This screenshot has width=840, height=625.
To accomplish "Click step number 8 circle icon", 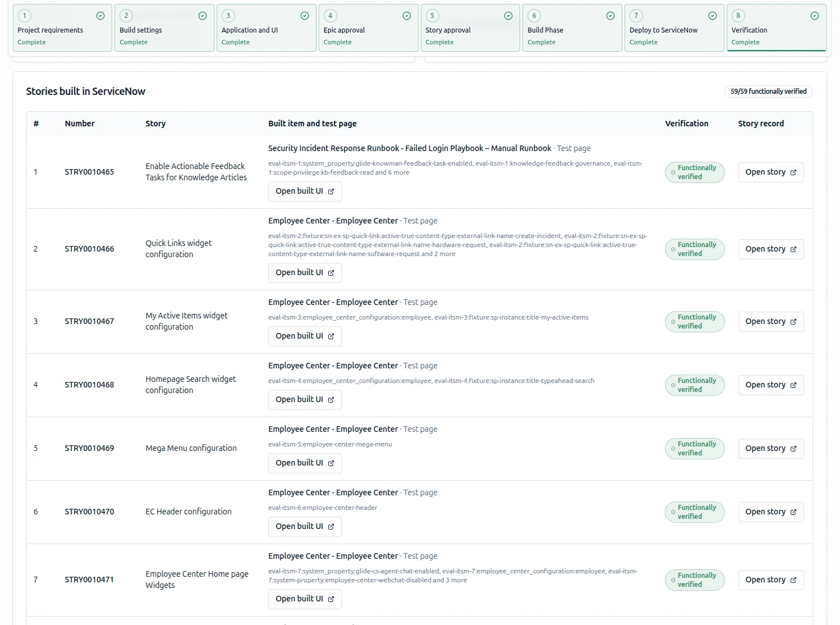I will coord(738,16).
